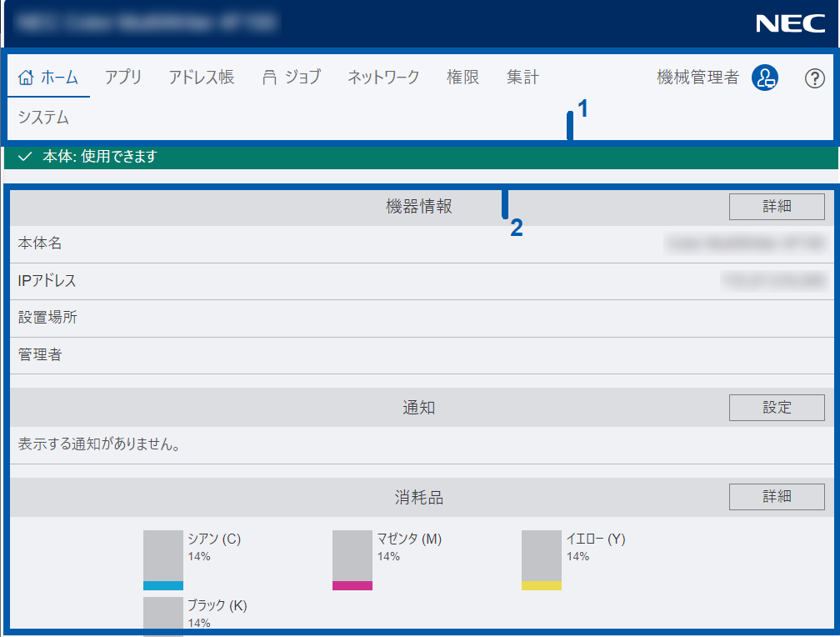Open the 集計 tab
The height and width of the screenshot is (637, 840).
522,78
